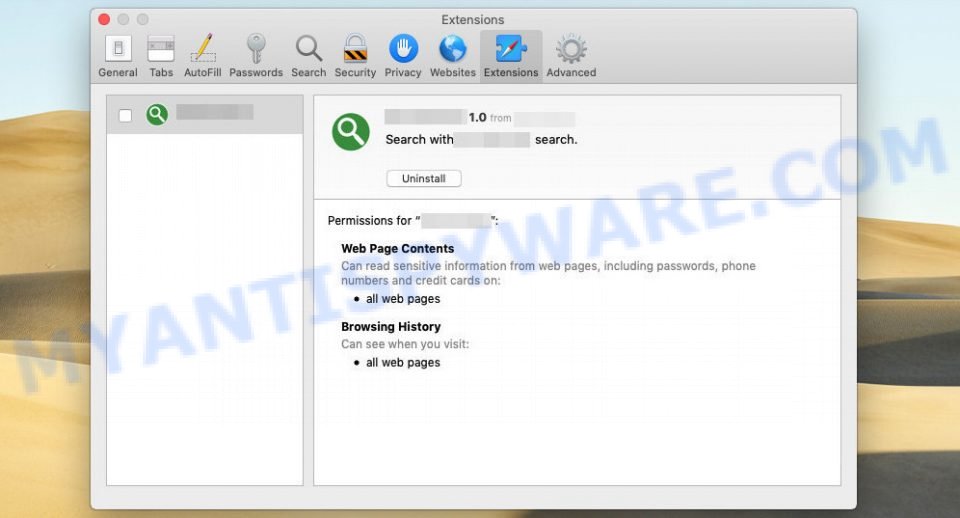Open the Advanced gear pane
The width and height of the screenshot is (960, 518).
tap(571, 56)
